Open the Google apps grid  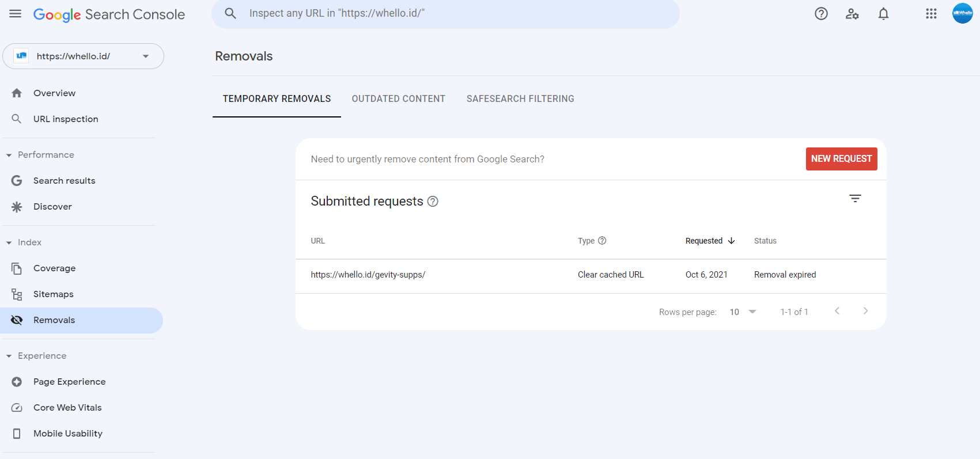[x=931, y=14]
